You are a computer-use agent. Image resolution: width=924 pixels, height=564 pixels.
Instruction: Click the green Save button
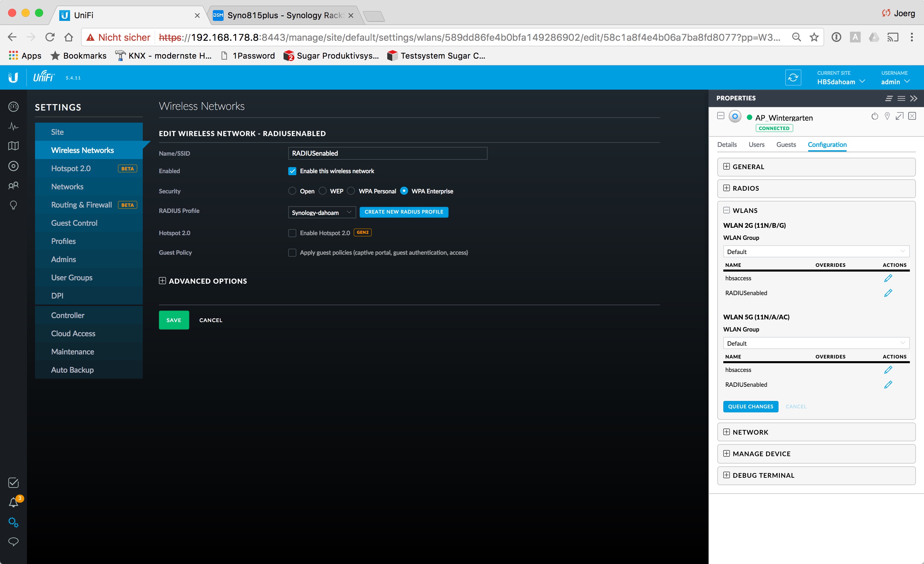point(174,320)
